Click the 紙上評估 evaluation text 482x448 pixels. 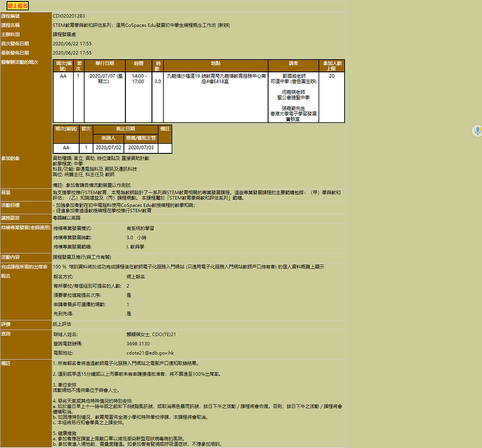[x=62, y=324]
